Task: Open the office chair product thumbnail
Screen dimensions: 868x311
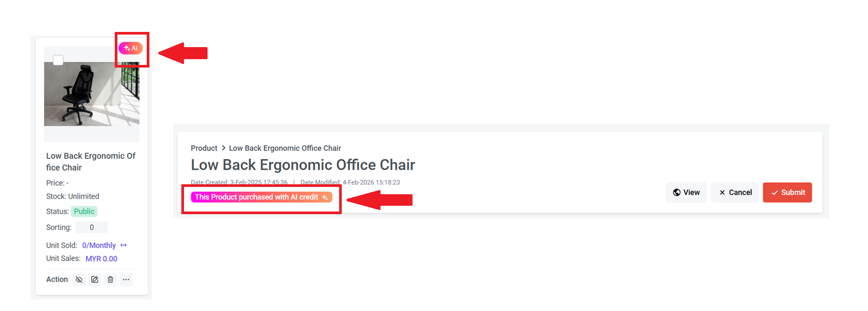Action: [x=92, y=94]
